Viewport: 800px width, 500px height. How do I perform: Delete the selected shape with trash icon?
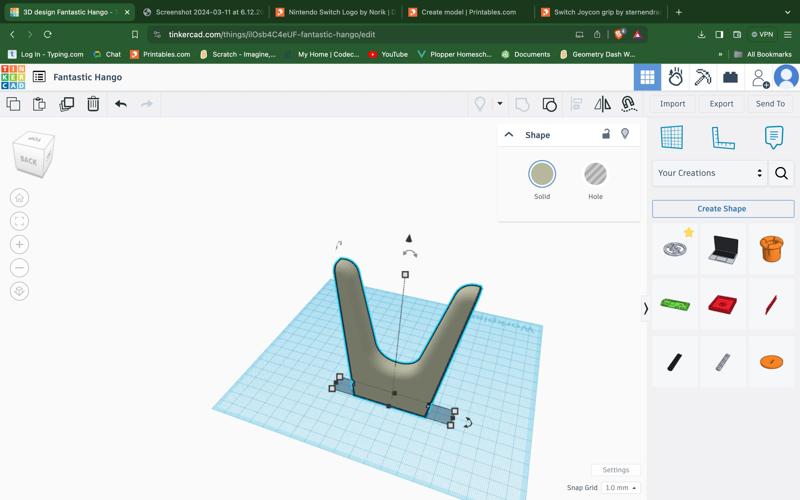93,104
